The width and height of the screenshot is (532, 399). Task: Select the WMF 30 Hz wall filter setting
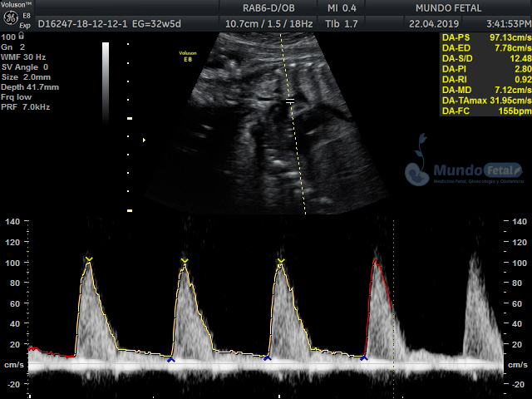[24, 57]
